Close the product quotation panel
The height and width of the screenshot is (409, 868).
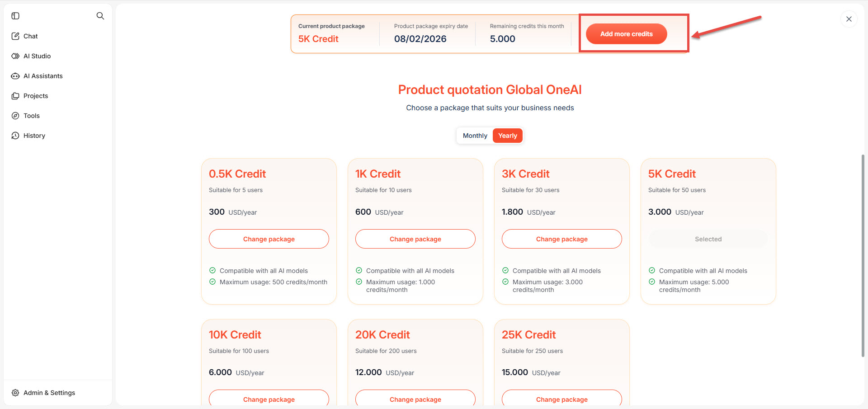pos(849,19)
